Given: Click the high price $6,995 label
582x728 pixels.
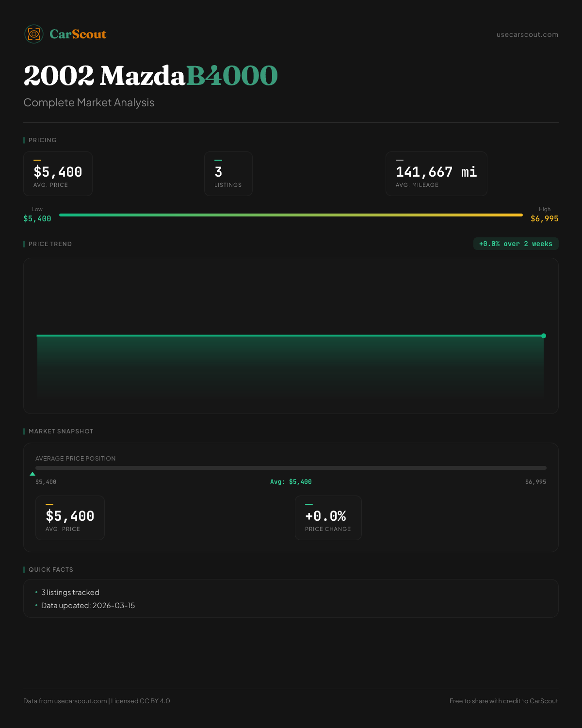Looking at the screenshot, I should pos(544,219).
